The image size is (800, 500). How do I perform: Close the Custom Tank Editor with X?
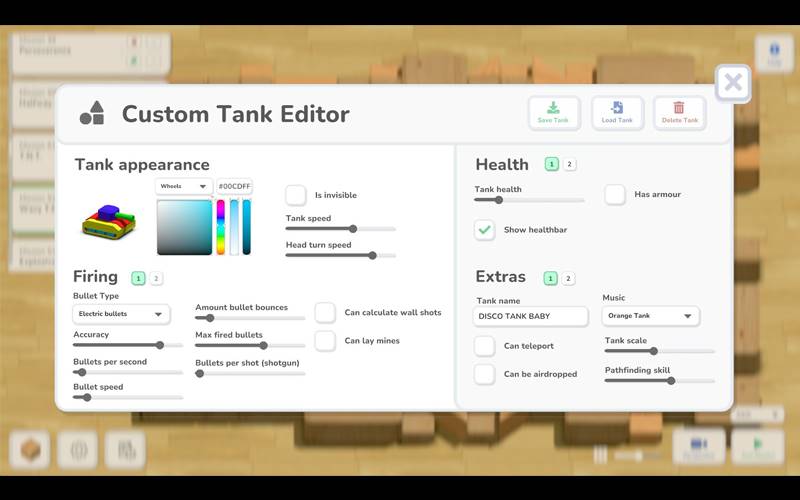point(733,83)
